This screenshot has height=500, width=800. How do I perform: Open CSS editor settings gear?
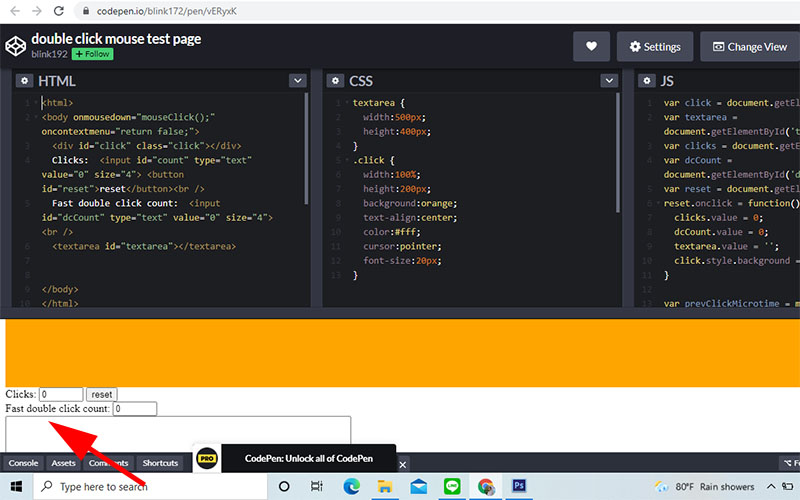(335, 81)
